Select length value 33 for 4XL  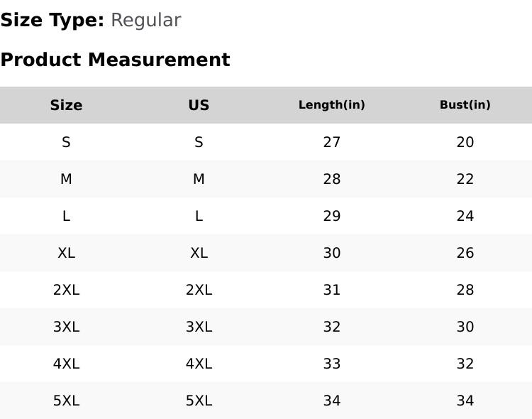pos(331,364)
